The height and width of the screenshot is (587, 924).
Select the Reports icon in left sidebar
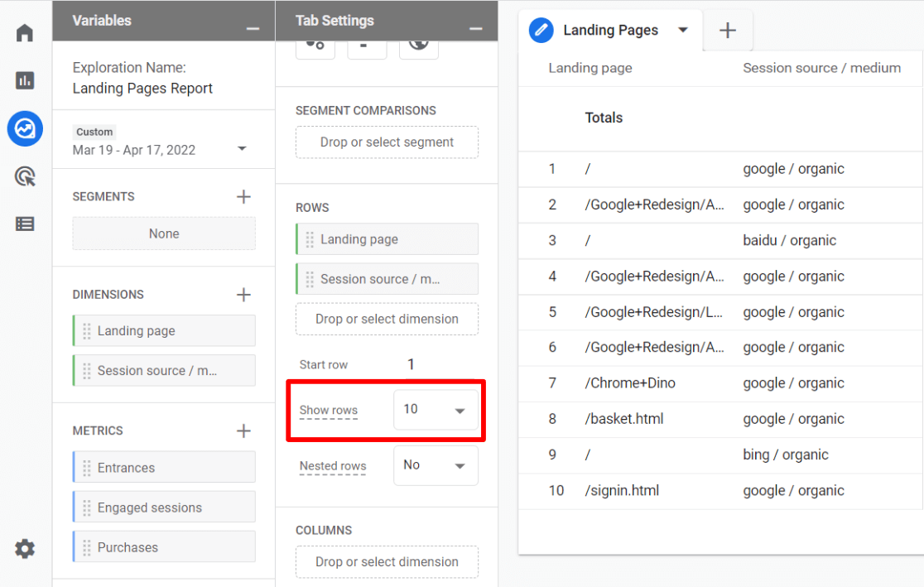click(x=24, y=80)
